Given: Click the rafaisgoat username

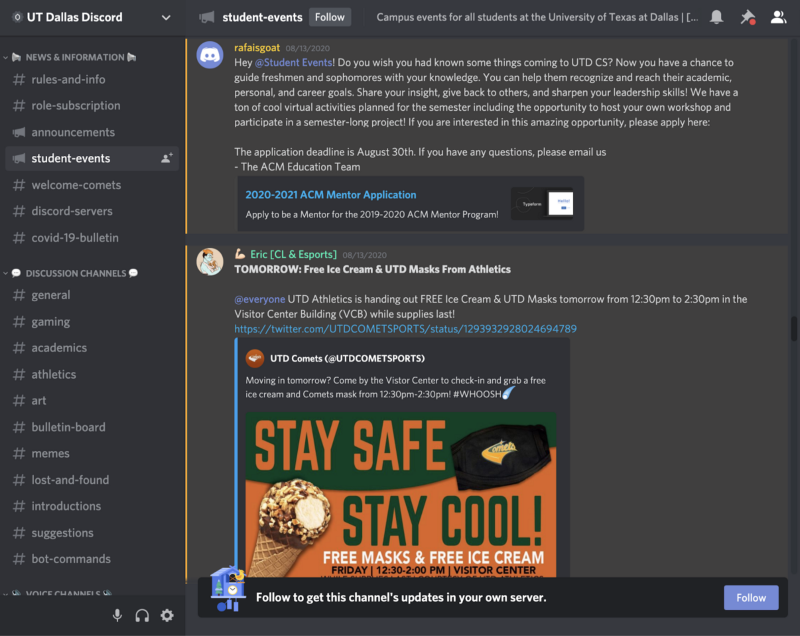Looking at the screenshot, I should (x=257, y=48).
